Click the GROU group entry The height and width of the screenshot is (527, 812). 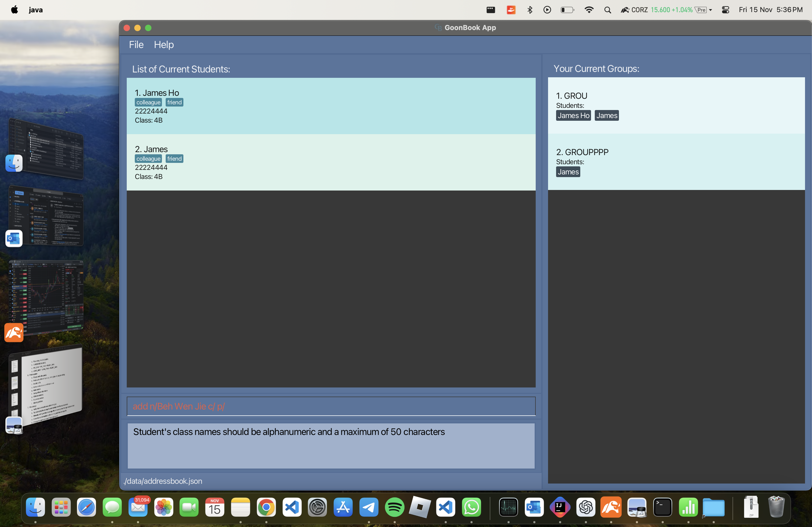(676, 105)
